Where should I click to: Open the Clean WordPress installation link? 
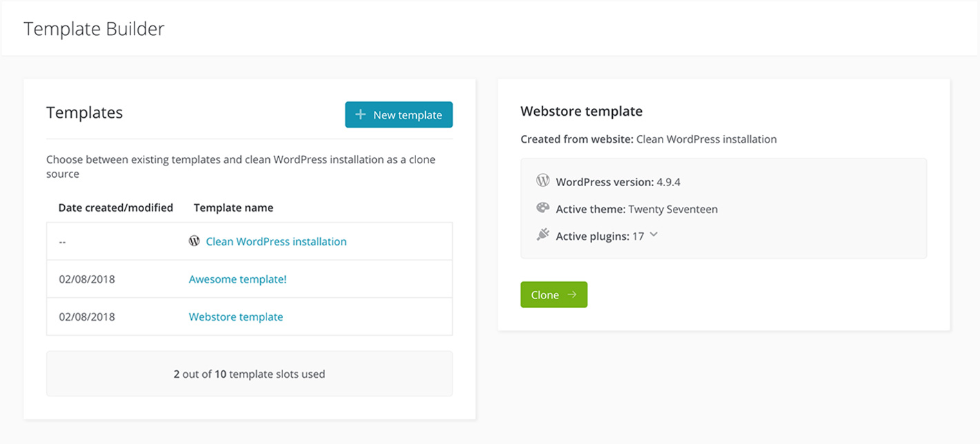click(x=276, y=241)
